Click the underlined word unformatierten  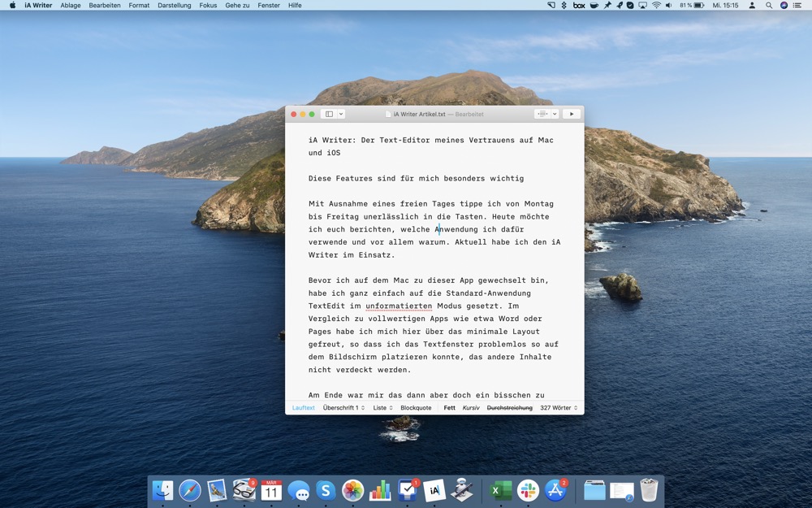coord(398,306)
